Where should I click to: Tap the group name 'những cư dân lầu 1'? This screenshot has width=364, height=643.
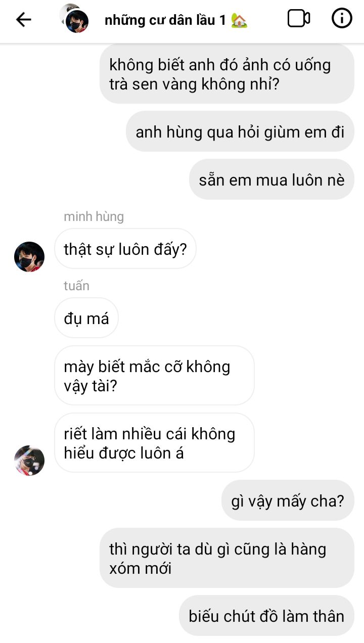[x=165, y=20]
